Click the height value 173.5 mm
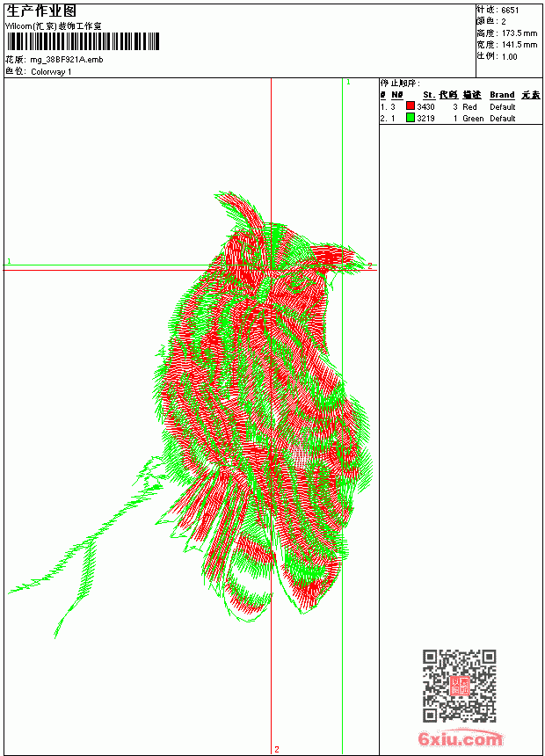545x756 pixels. tap(520, 33)
